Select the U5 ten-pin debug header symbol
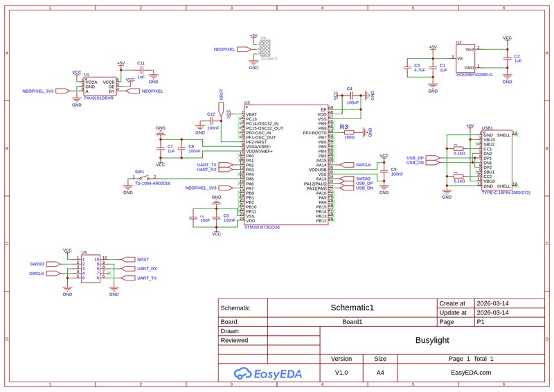This screenshot has width=554, height=392. point(91,269)
